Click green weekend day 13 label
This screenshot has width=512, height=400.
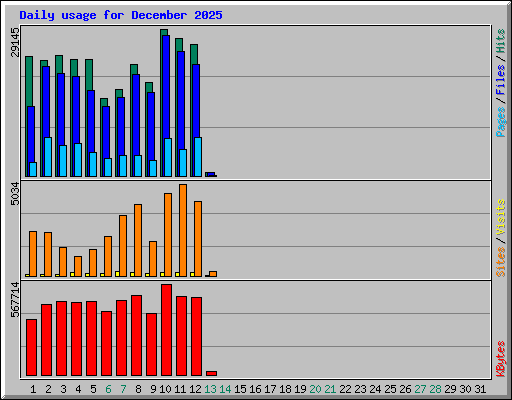click(x=210, y=389)
